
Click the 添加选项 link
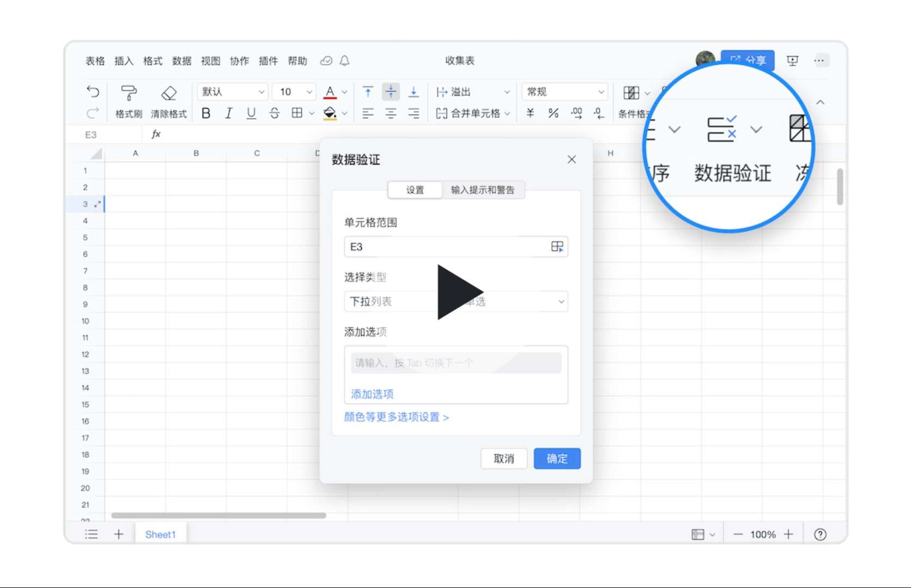[372, 394]
